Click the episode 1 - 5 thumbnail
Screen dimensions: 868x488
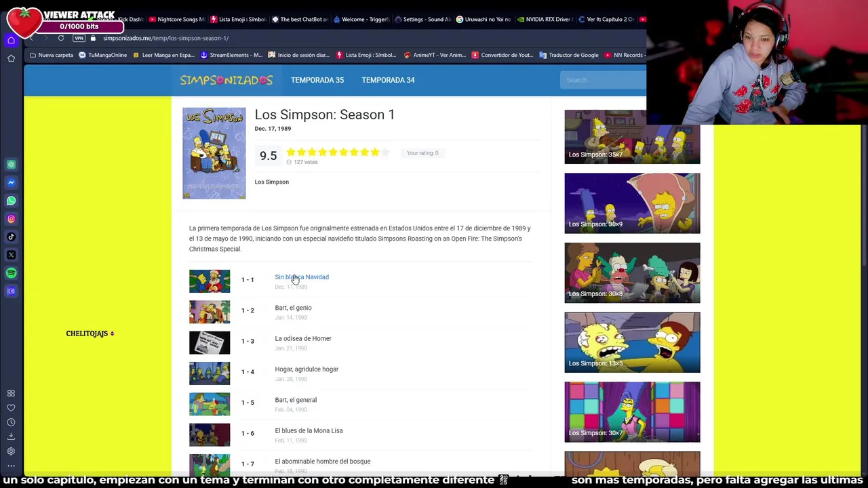pos(210,404)
